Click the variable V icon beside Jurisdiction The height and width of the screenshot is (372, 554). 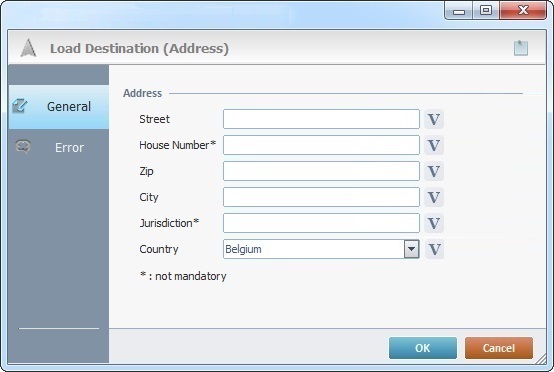click(x=434, y=223)
